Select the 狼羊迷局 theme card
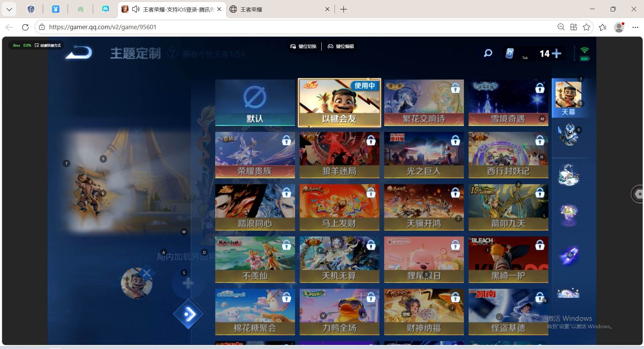 pos(339,155)
